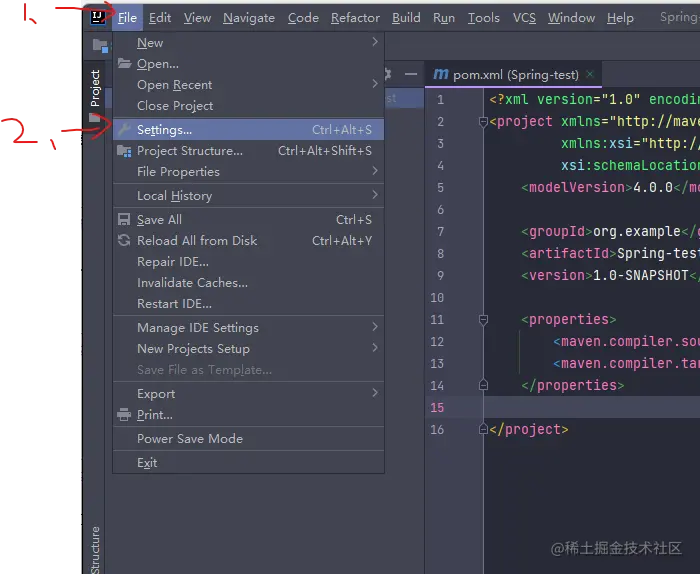Choose Repair IDE...
Viewport: 700px width, 574px height.
tap(248, 262)
